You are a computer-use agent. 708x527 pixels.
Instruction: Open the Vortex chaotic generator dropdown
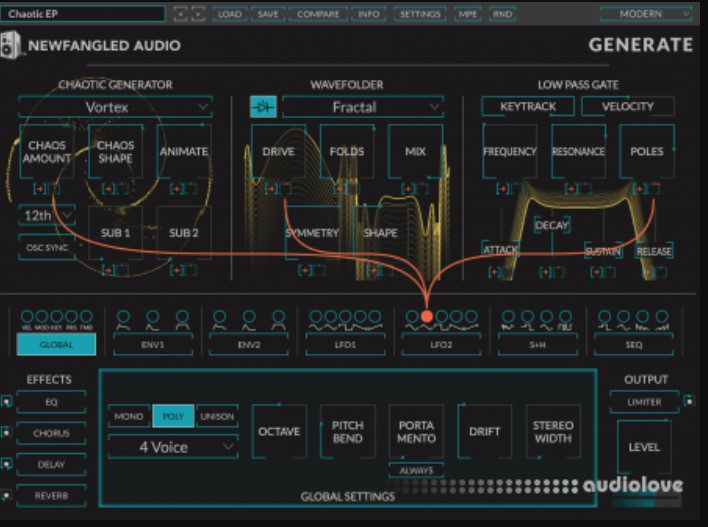coord(116,107)
